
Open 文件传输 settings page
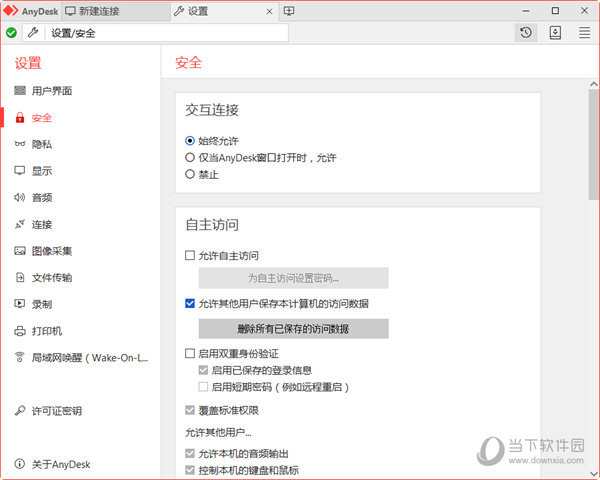(x=52, y=278)
